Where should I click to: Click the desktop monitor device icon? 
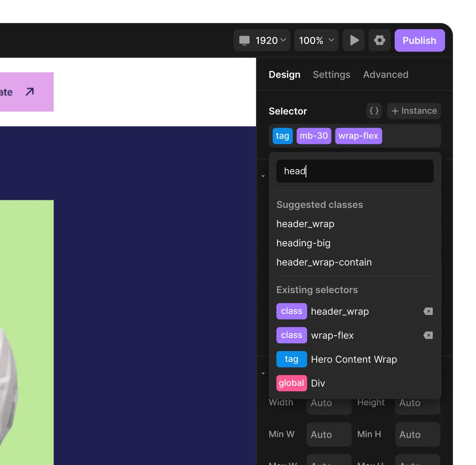245,40
